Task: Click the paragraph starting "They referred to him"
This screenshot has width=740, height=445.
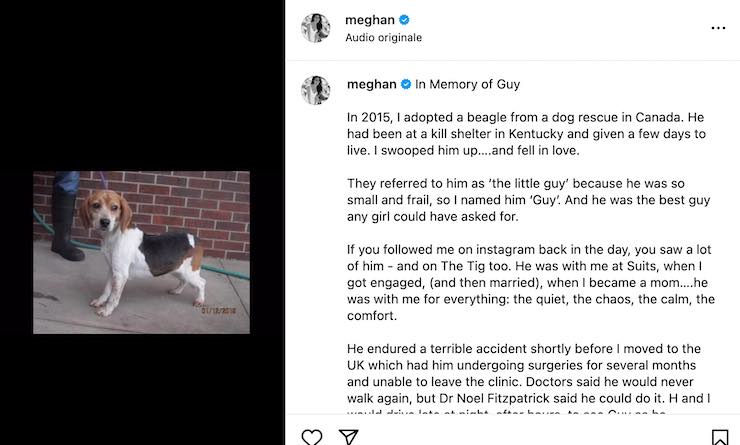Action: (526, 199)
